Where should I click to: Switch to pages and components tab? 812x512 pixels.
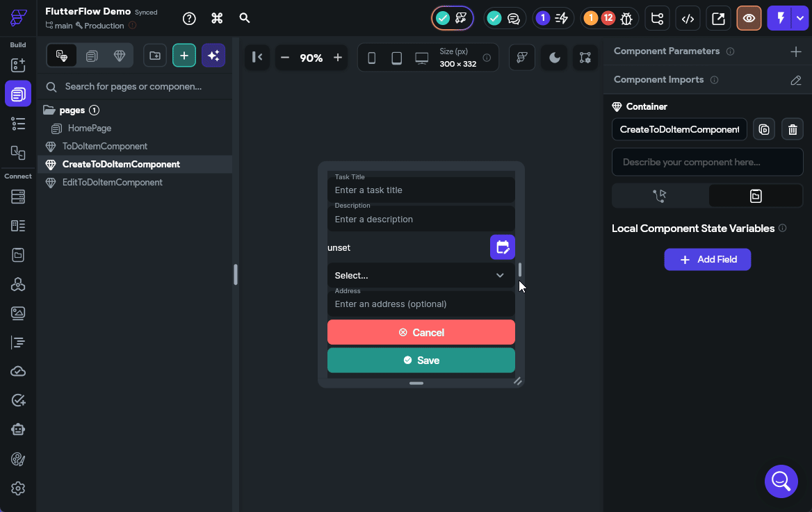tap(62, 56)
